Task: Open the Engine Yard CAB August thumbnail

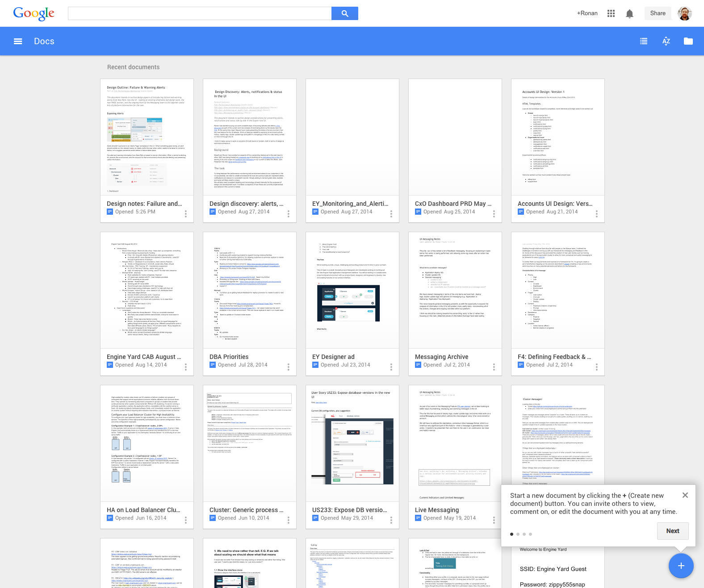Action: [147, 290]
